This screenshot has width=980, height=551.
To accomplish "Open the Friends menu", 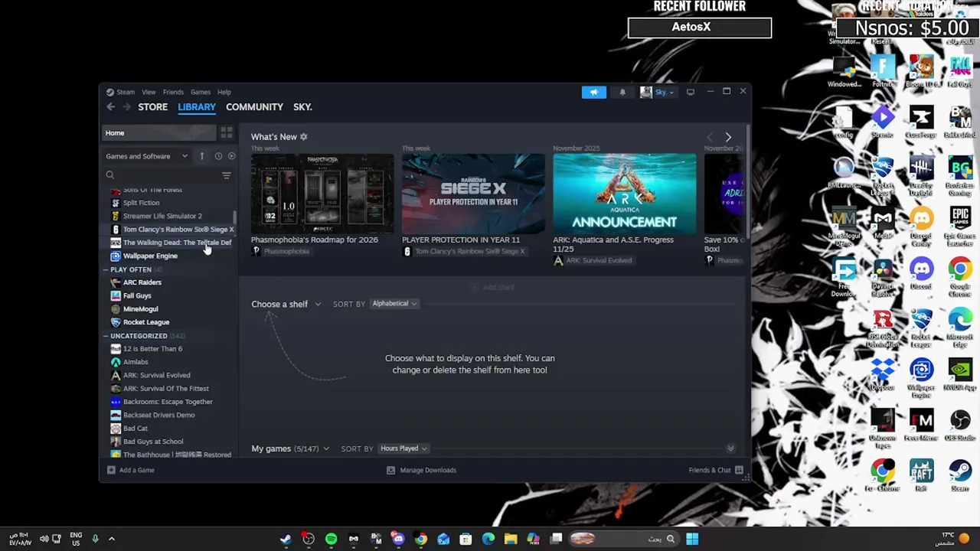I will (x=173, y=92).
